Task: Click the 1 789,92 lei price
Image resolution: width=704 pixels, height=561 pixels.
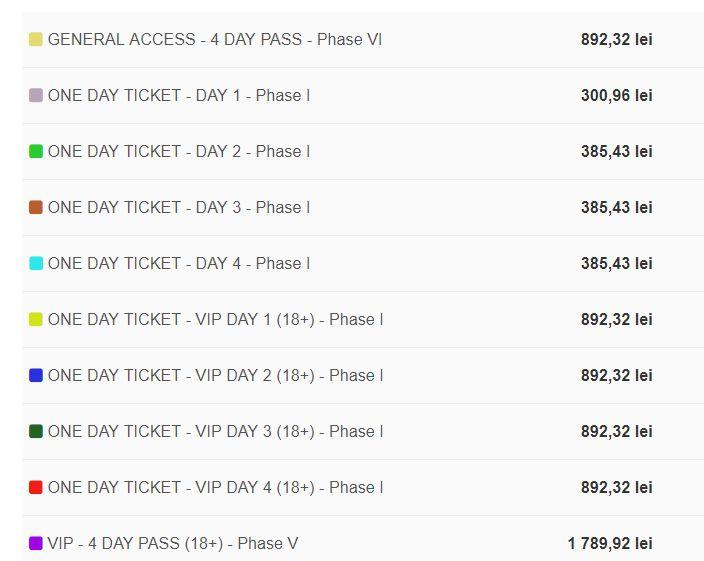Action: coord(610,544)
